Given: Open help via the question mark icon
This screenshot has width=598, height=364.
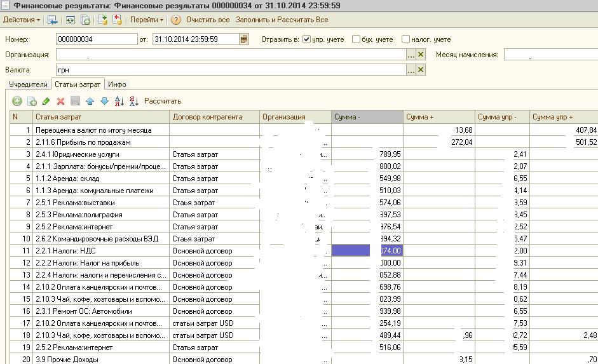Looking at the screenshot, I should (x=176, y=20).
